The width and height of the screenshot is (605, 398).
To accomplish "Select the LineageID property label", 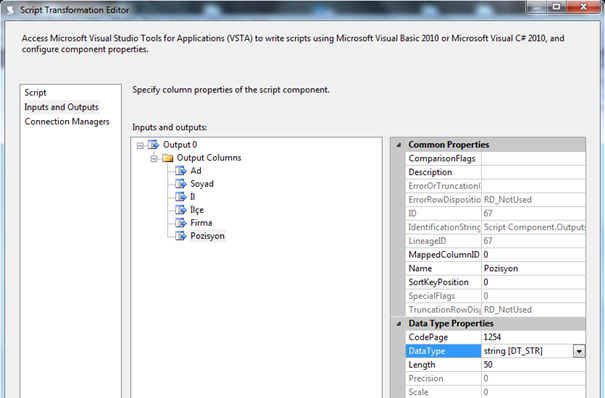I will click(427, 241).
